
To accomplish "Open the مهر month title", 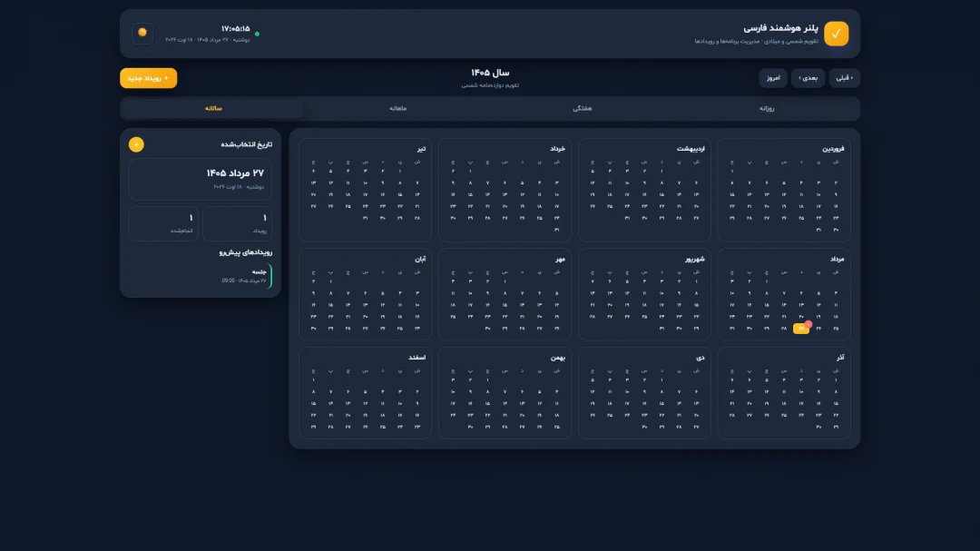I will [560, 259].
